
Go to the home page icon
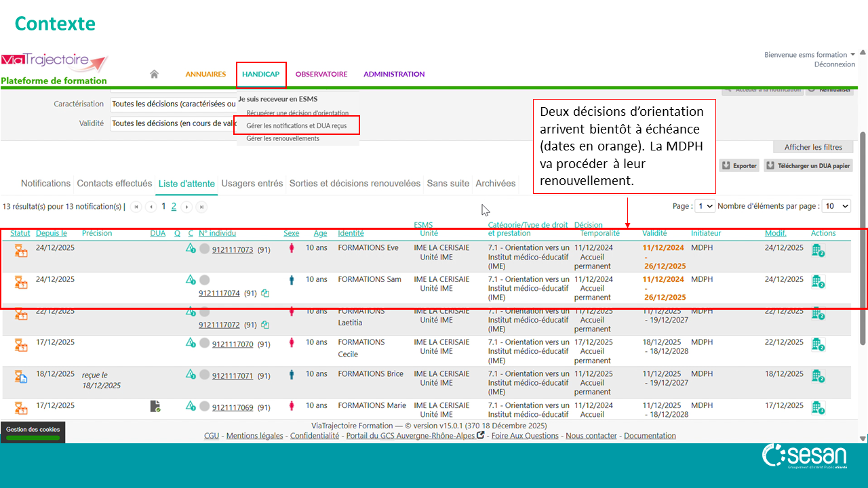click(154, 74)
